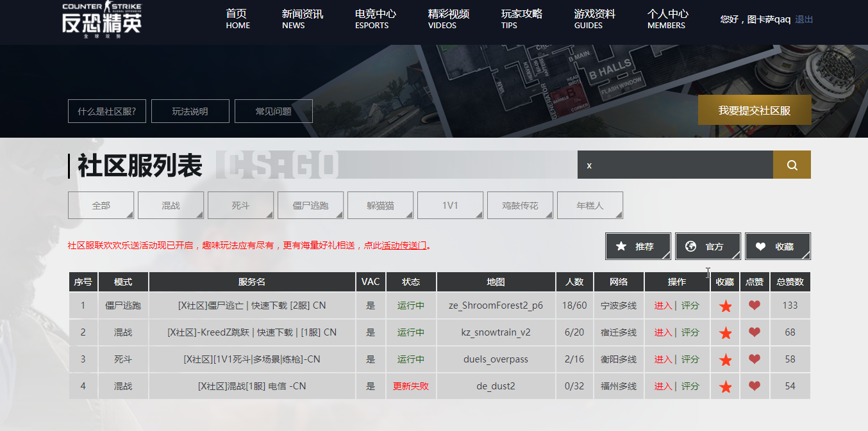
Task: Open the 什么是社区服? page
Action: 106,111
